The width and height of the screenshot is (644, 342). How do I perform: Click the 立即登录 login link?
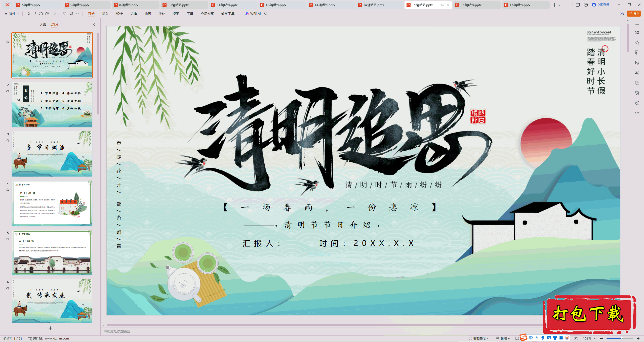pos(601,5)
